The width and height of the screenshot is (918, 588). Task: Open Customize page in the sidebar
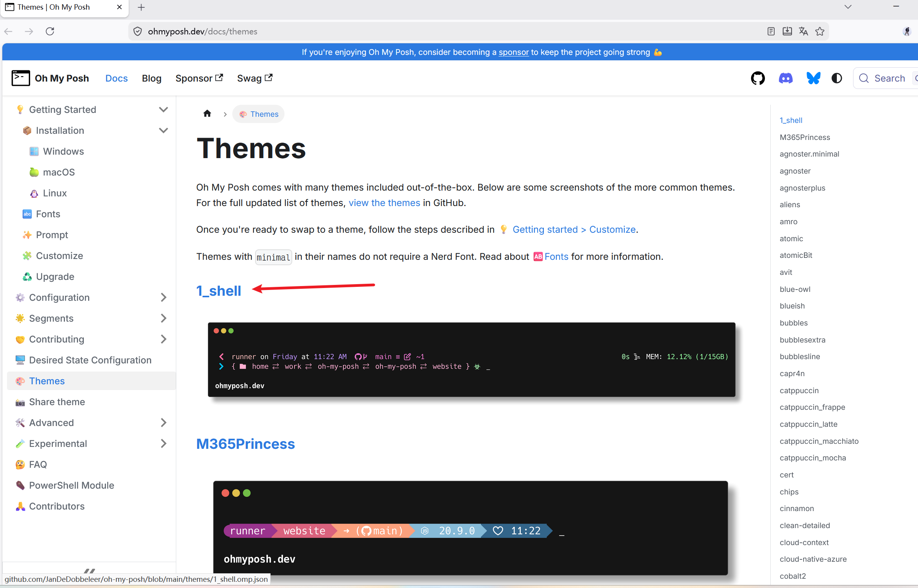(60, 256)
